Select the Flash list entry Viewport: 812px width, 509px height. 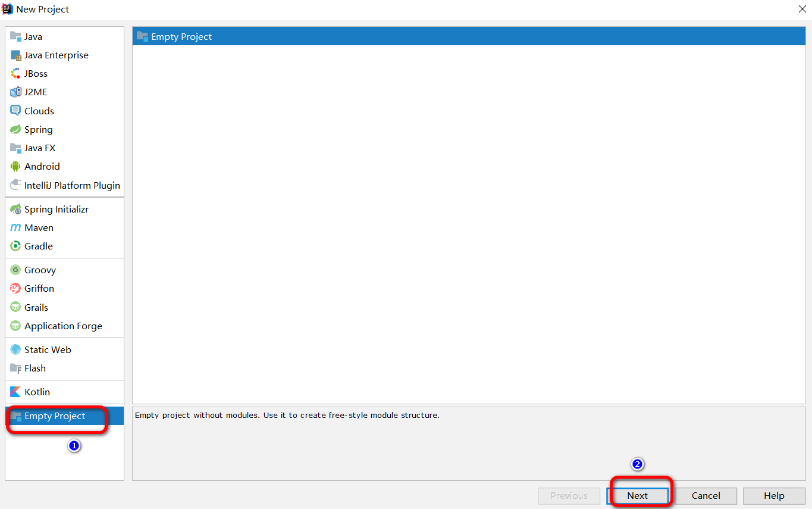64,368
